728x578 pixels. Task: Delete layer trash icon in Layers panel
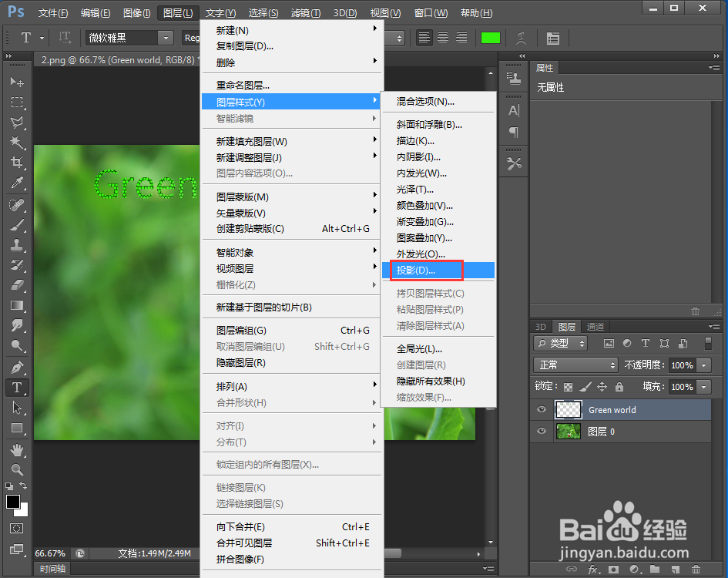(x=696, y=570)
